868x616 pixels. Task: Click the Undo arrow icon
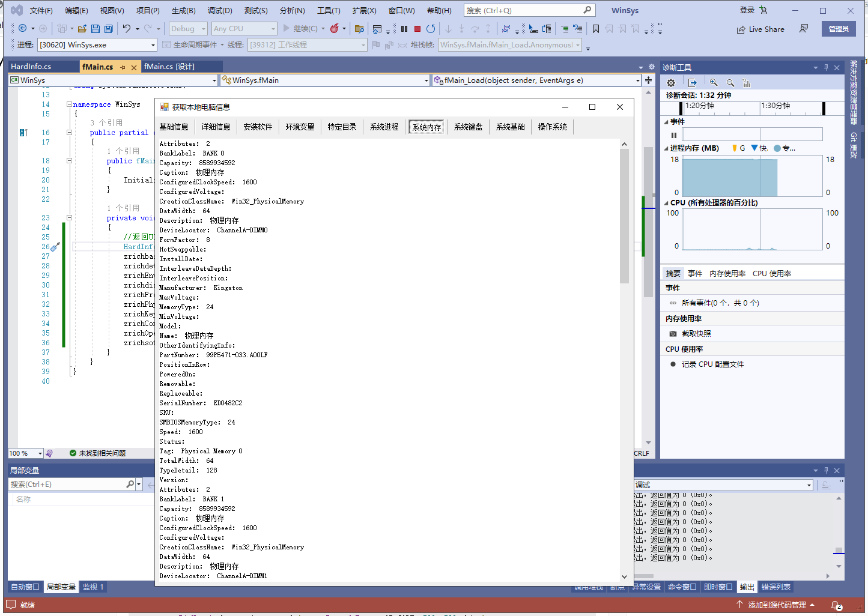pyautogui.click(x=127, y=28)
